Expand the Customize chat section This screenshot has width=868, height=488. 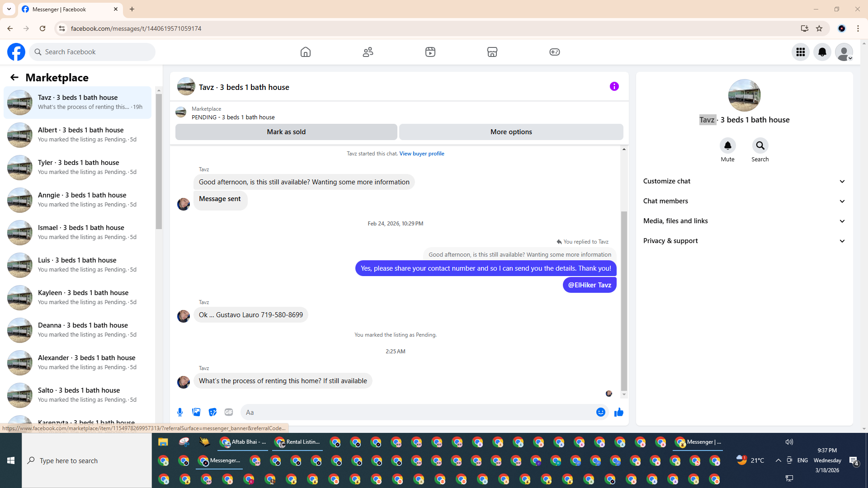[x=744, y=181]
